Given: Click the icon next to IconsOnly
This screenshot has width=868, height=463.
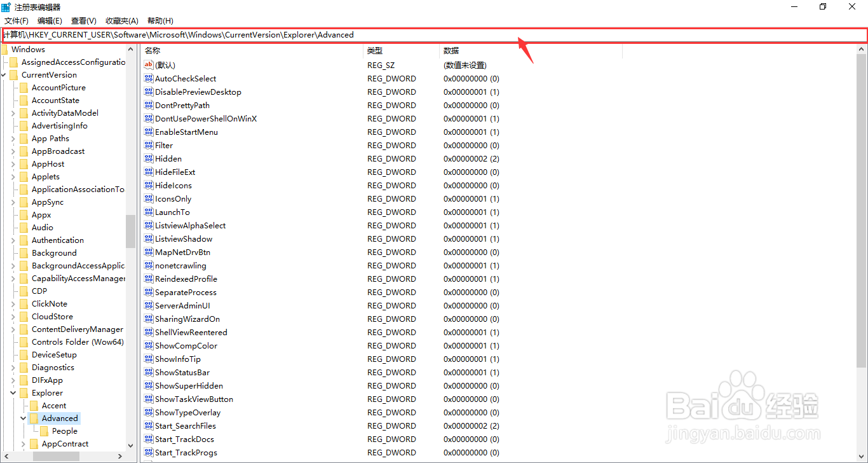Looking at the screenshot, I should (x=149, y=198).
